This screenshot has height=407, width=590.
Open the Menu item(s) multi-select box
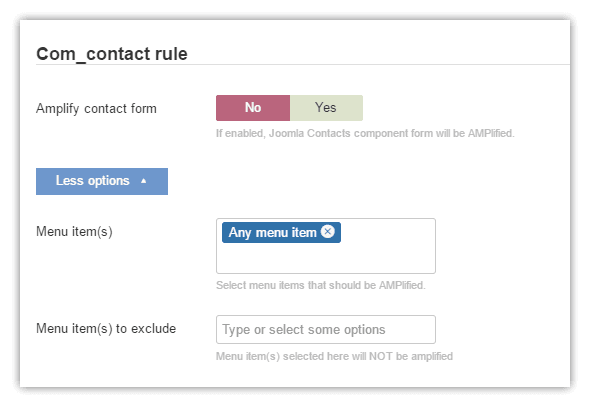326,246
